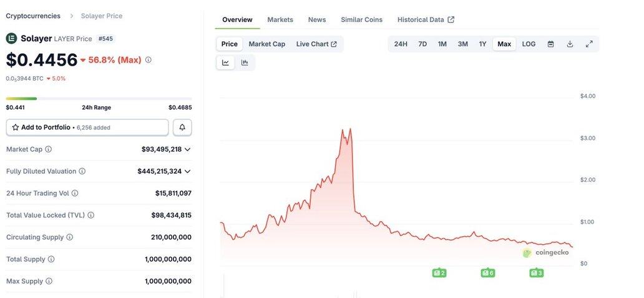Click the download chart data icon
Viewport: 644px width, 298px height.
pyautogui.click(x=570, y=44)
